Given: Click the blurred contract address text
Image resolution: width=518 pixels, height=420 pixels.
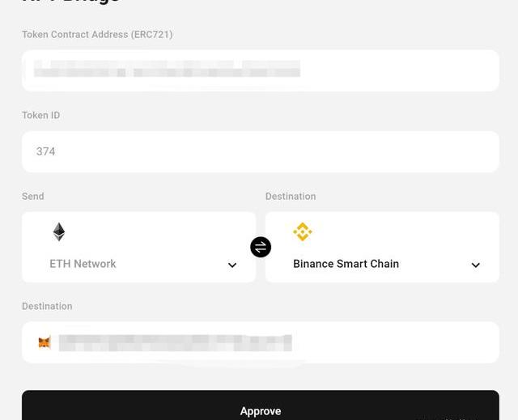Looking at the screenshot, I should 166,70.
